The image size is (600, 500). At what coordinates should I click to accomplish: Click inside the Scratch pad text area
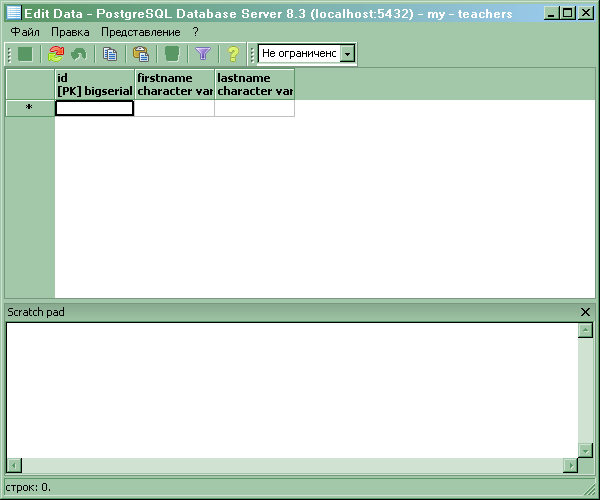292,390
